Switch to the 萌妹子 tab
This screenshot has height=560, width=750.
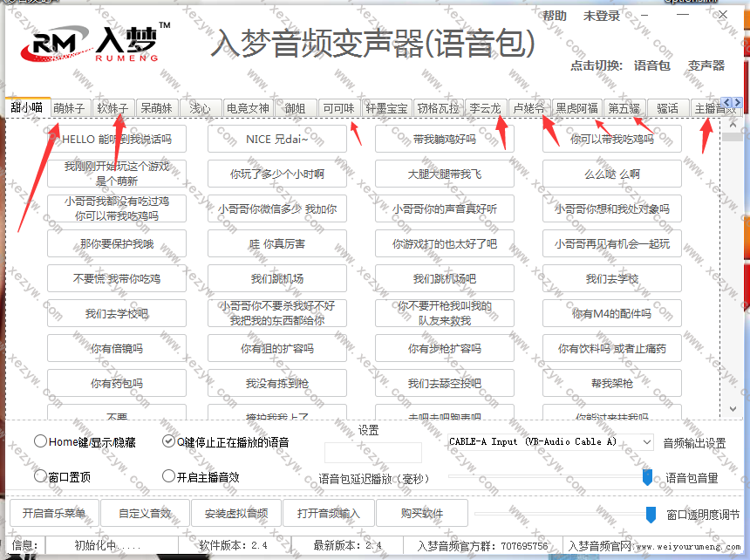(x=70, y=108)
